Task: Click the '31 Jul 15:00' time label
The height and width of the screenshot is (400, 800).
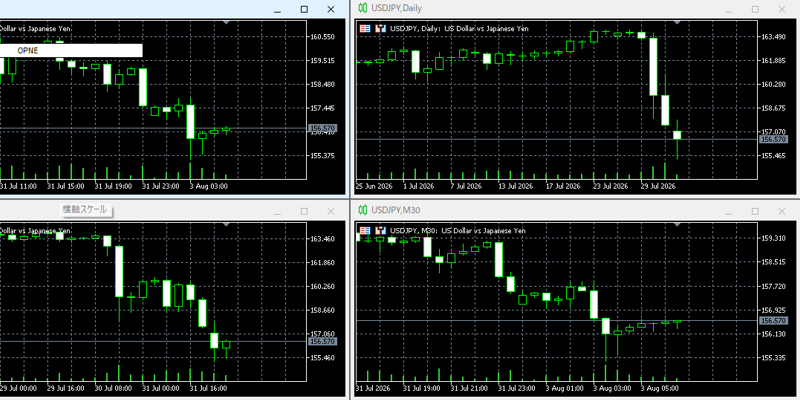Action: coord(64,186)
